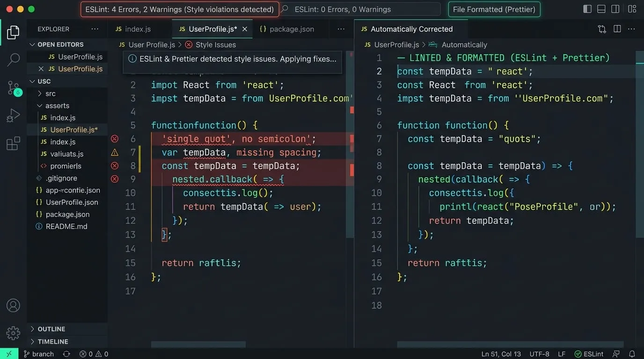Viewport: 644px width, 359px height.
Task: Open promierls file in tree
Action: (x=61, y=166)
